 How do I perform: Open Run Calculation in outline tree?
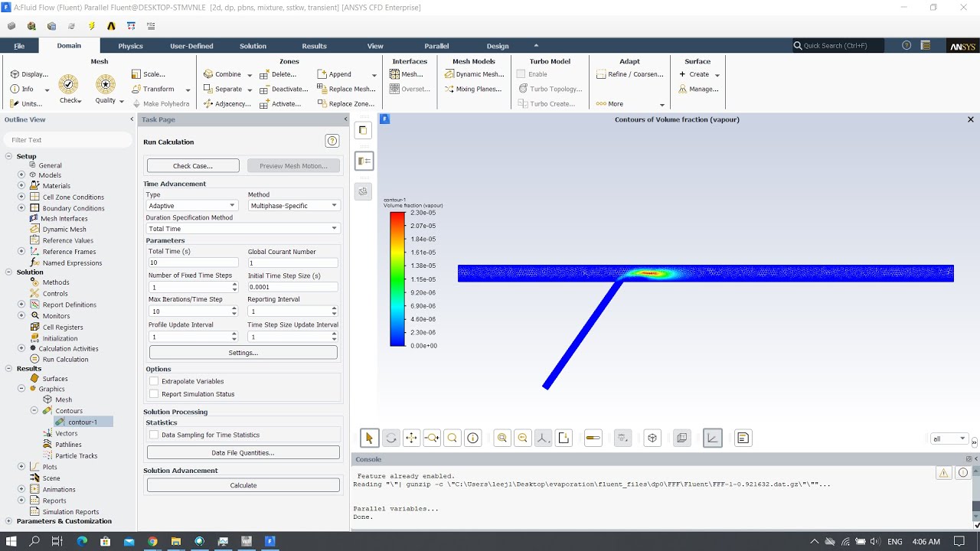[x=65, y=359]
